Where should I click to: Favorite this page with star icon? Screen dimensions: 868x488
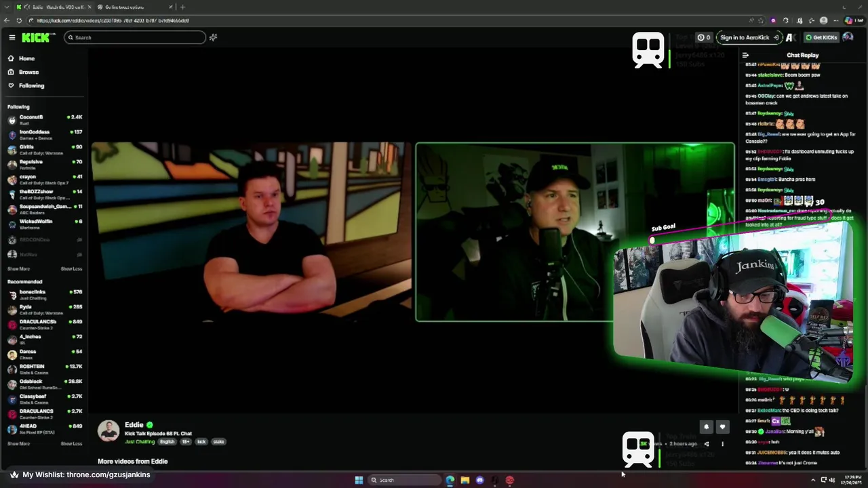click(x=761, y=20)
